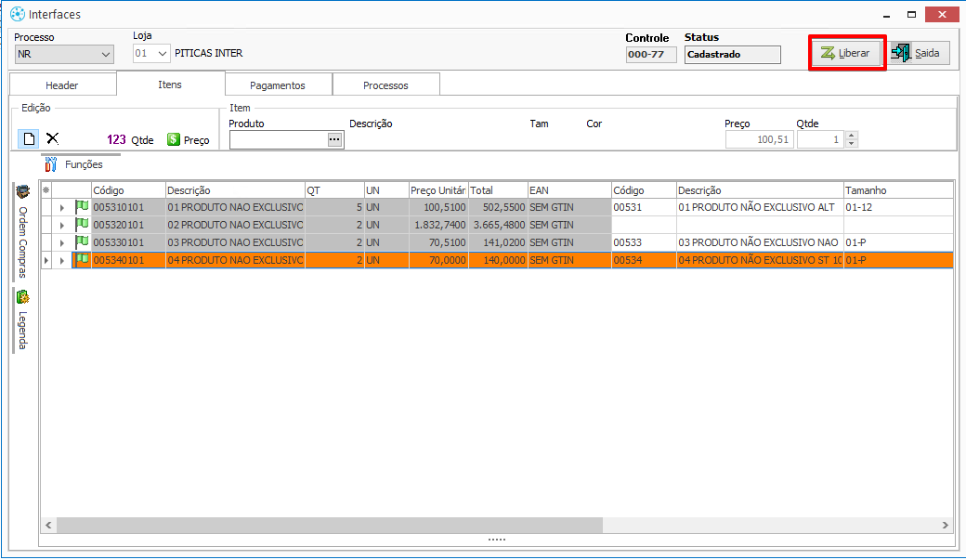The width and height of the screenshot is (966, 560).
Task: Click the Liberar button
Action: tap(846, 53)
